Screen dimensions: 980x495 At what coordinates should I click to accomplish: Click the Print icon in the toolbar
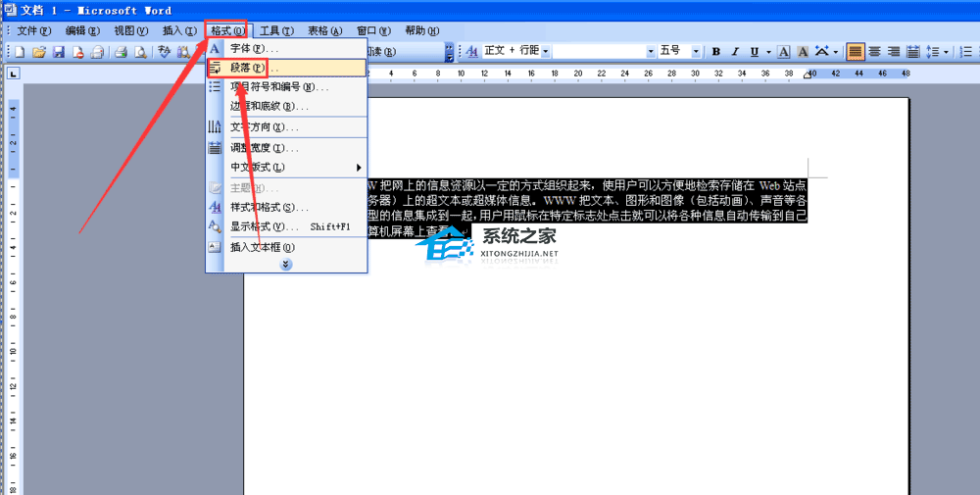pyautogui.click(x=121, y=52)
